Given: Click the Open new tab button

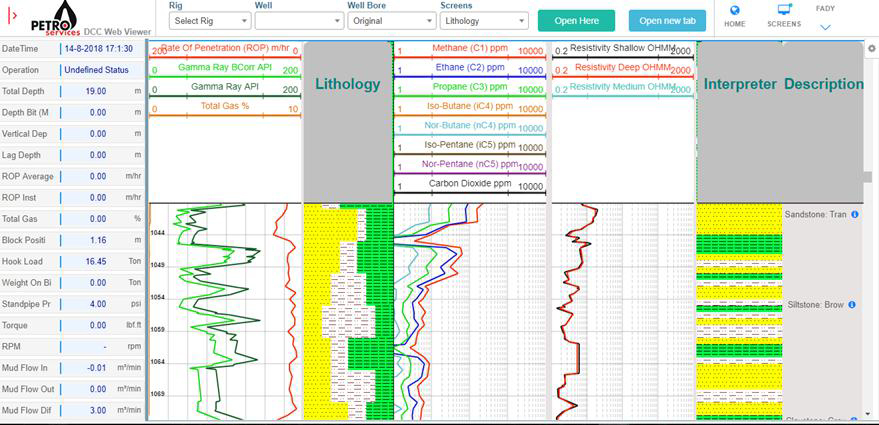Looking at the screenshot, I should 667,21.
